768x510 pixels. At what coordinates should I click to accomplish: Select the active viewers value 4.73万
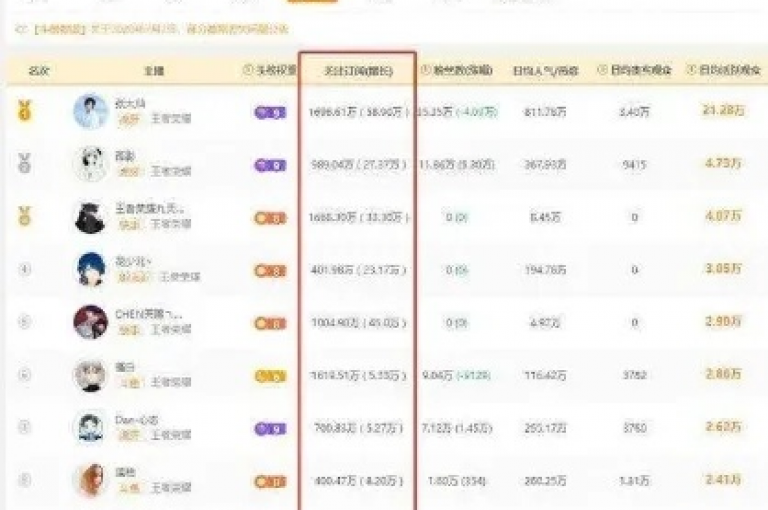point(723,163)
